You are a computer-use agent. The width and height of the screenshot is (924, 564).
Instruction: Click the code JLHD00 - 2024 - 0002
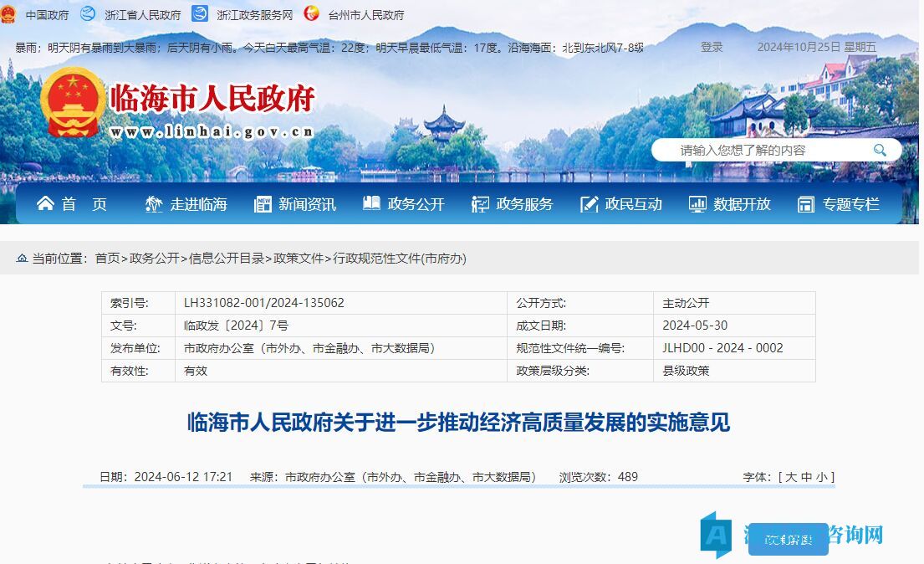(x=722, y=348)
